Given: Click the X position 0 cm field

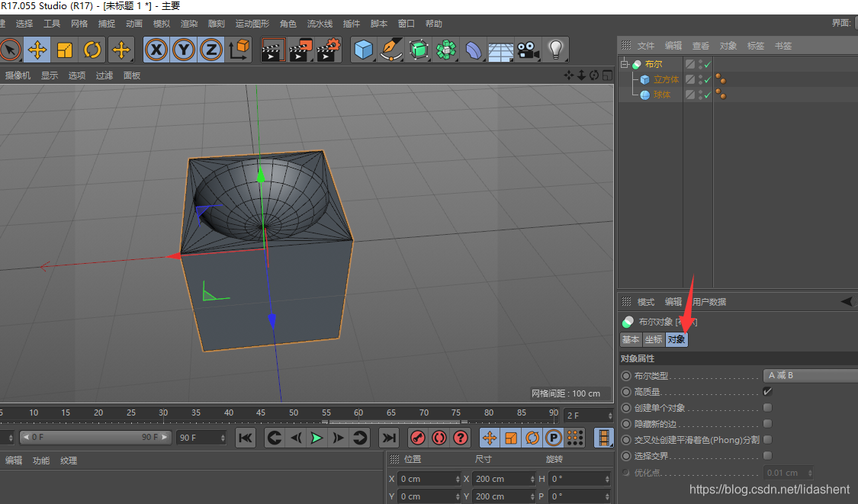Looking at the screenshot, I should coord(426,479).
